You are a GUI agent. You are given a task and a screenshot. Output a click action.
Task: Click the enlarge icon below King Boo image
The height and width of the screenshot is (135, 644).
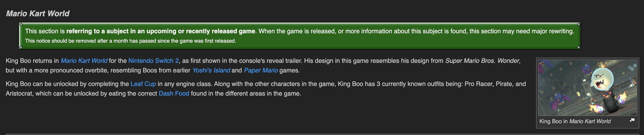click(x=632, y=120)
